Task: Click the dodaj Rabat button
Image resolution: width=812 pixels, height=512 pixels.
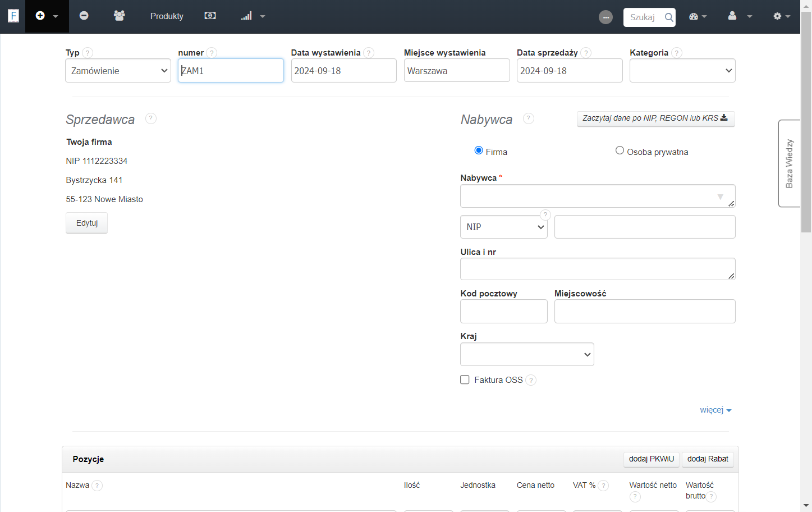Action: (708, 459)
